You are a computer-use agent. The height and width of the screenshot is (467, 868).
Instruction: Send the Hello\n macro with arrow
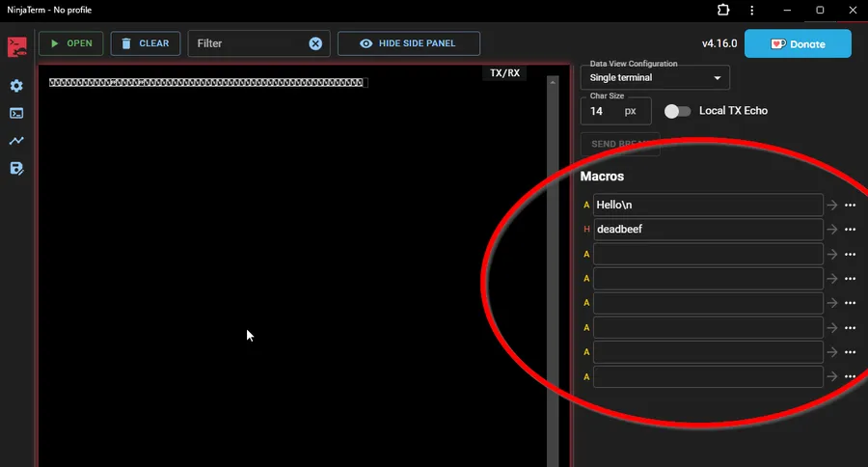[832, 205]
